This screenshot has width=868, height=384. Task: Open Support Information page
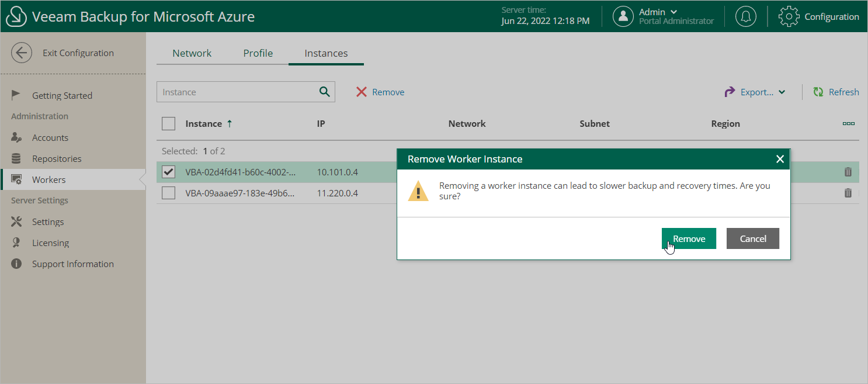(x=73, y=264)
